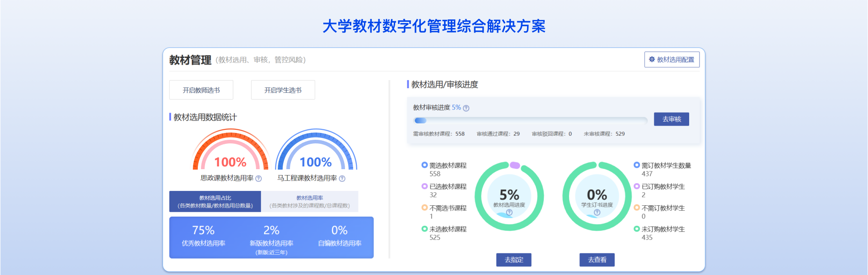This screenshot has width=868, height=275.
Task: Click value 435 under 未订购教材学生
Action: (x=647, y=237)
